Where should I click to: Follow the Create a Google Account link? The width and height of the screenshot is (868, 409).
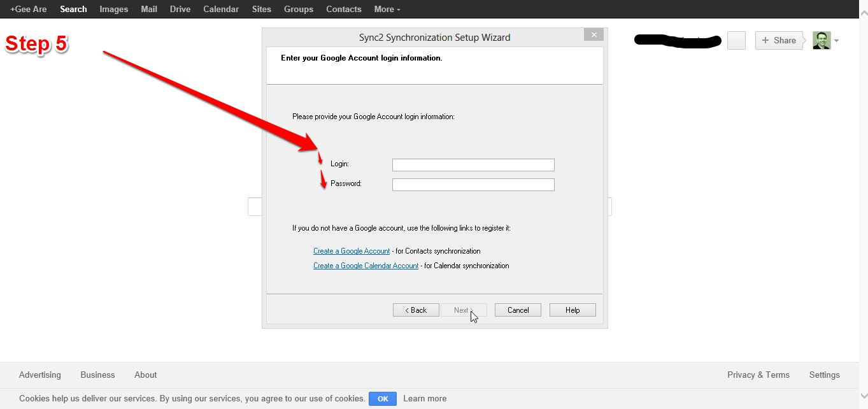pyautogui.click(x=352, y=251)
